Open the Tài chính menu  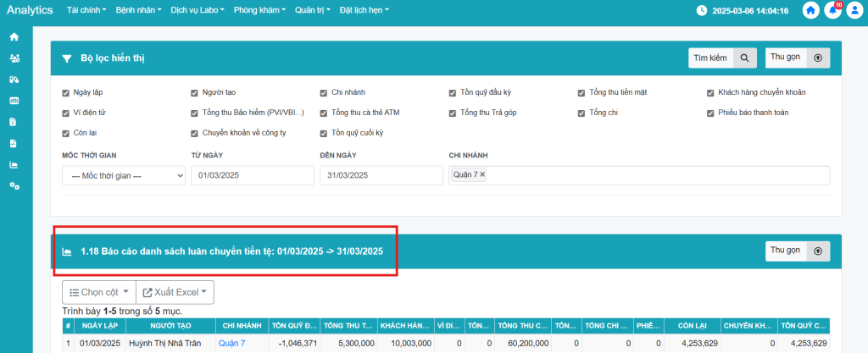click(x=86, y=11)
